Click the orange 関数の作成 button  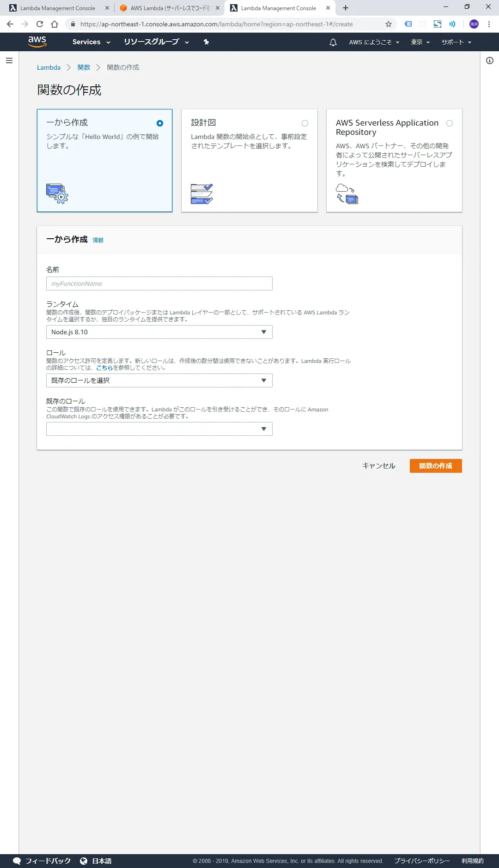tap(435, 466)
